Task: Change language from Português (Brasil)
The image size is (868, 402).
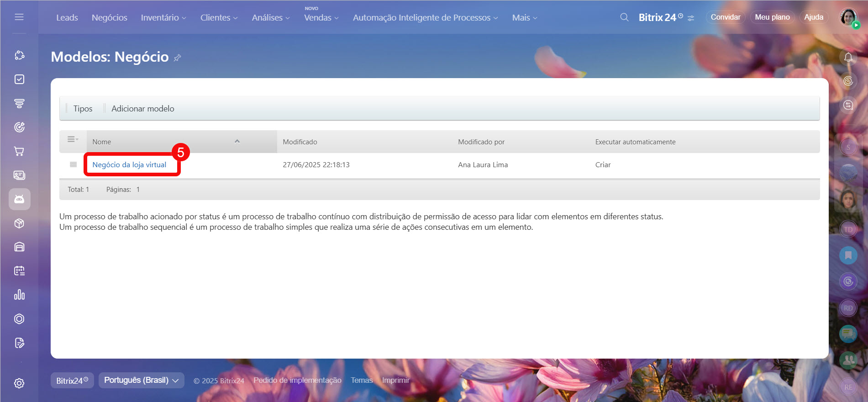Action: 142,380
